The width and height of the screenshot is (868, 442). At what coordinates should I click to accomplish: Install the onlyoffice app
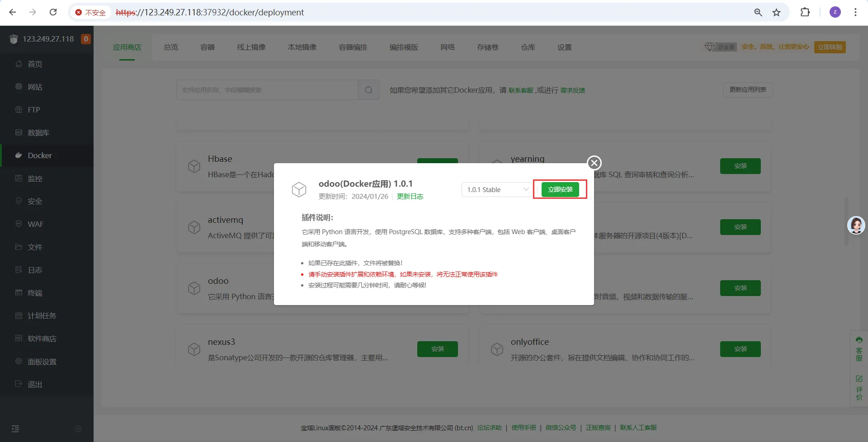(x=741, y=349)
